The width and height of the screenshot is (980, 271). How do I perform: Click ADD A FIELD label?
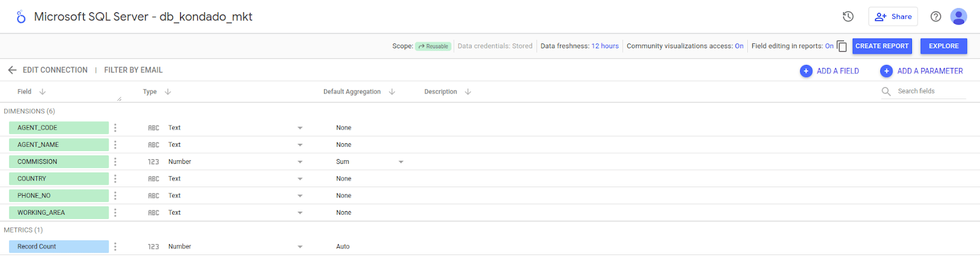(x=838, y=71)
